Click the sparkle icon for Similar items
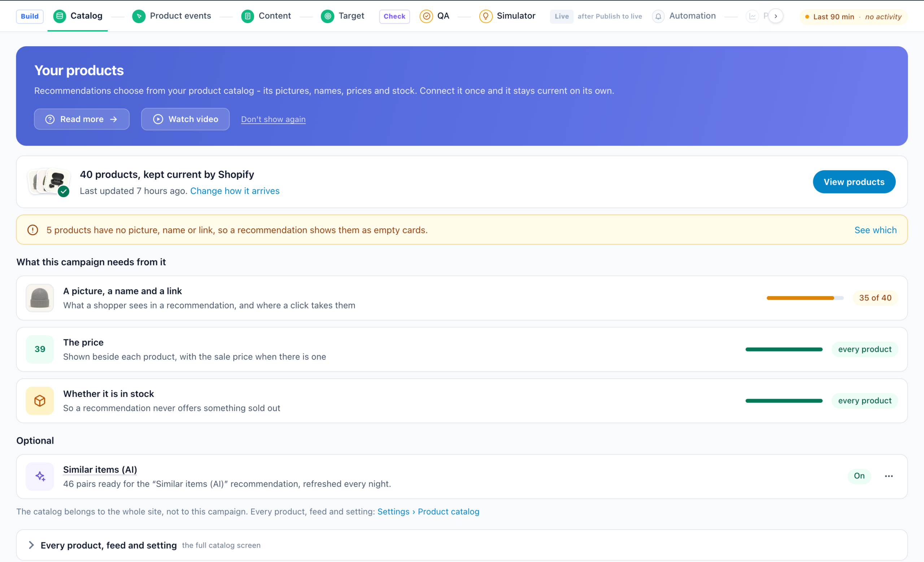 (x=40, y=476)
